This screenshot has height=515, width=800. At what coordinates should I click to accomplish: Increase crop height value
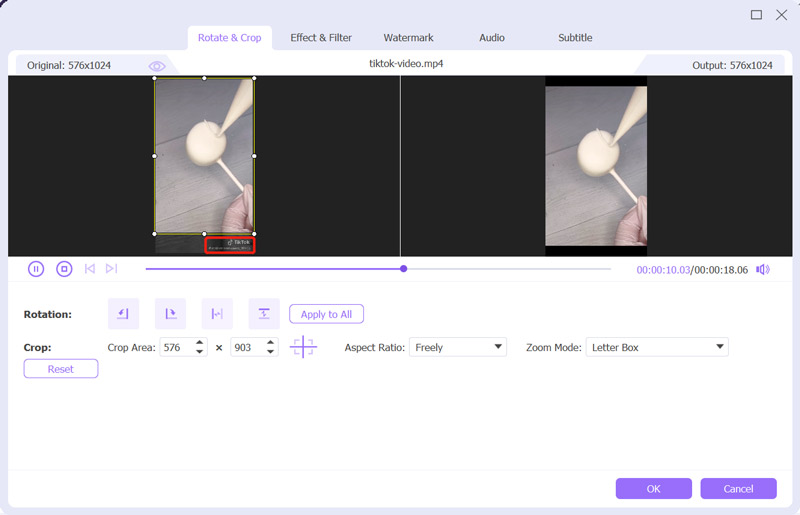click(x=270, y=342)
